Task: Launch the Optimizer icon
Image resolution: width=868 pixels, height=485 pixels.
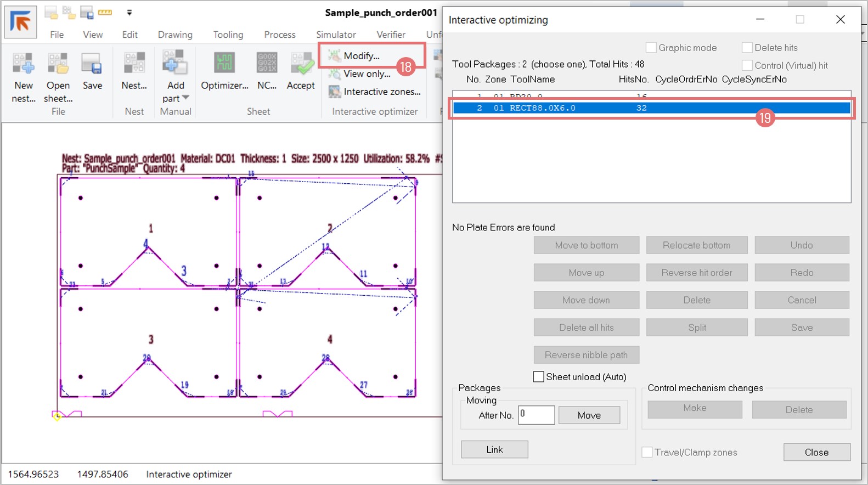Action: pos(224,65)
